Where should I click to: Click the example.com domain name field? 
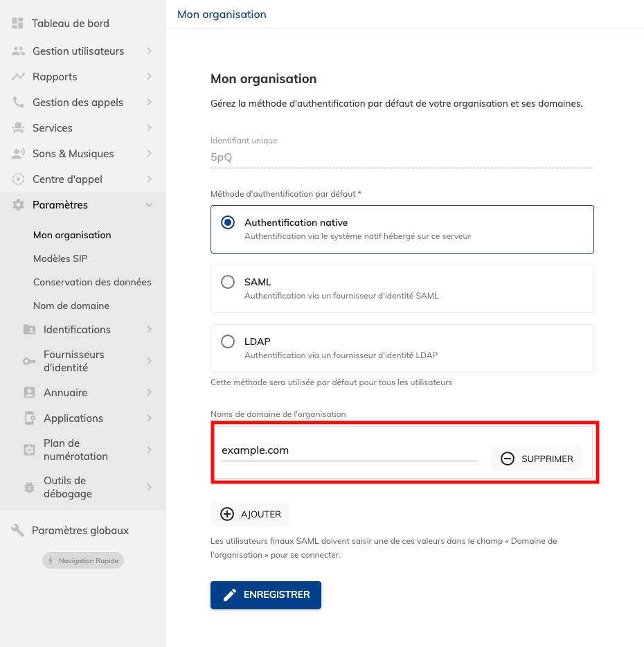(349, 450)
